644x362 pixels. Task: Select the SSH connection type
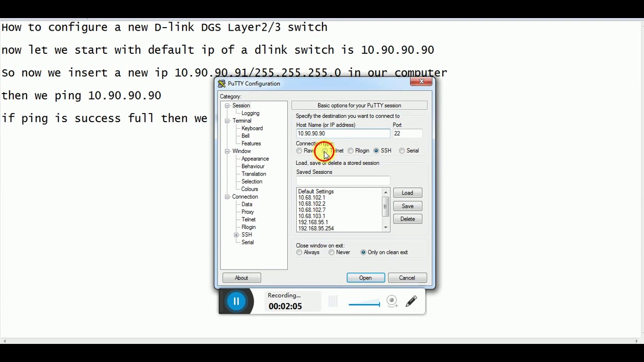[376, 151]
